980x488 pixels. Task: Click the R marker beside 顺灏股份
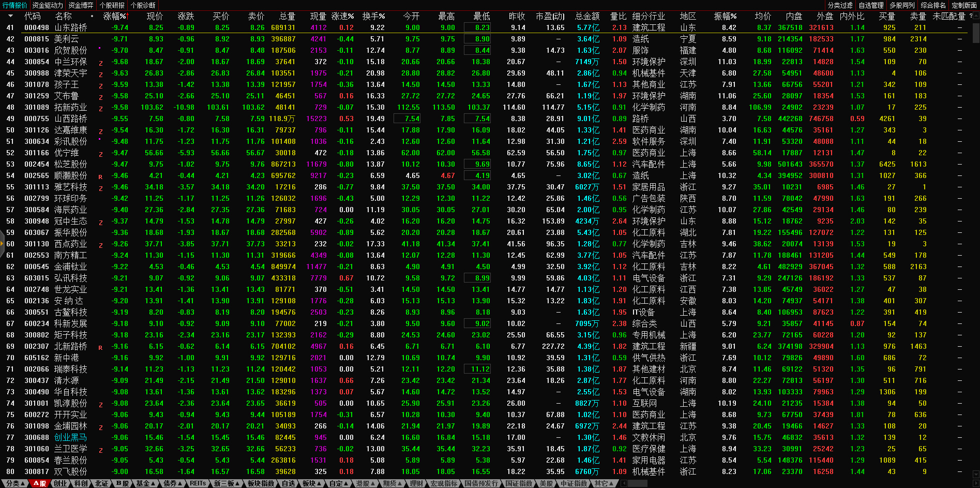pyautogui.click(x=100, y=176)
